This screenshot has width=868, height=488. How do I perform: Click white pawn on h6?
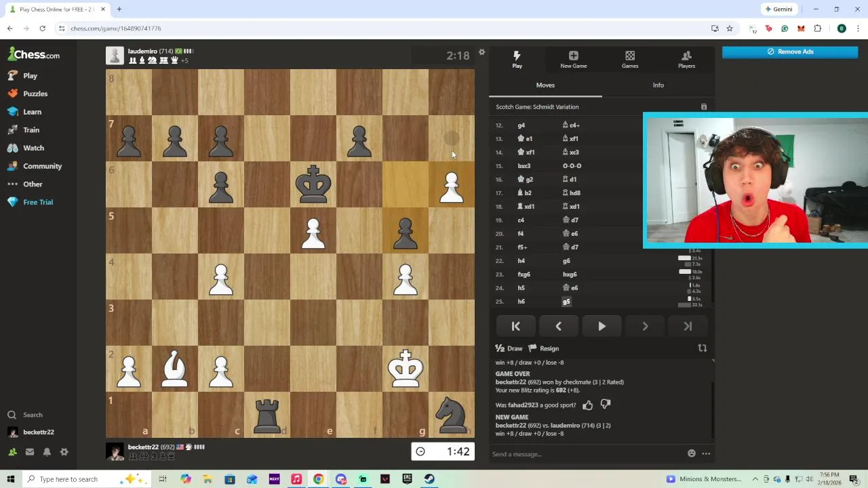click(452, 184)
